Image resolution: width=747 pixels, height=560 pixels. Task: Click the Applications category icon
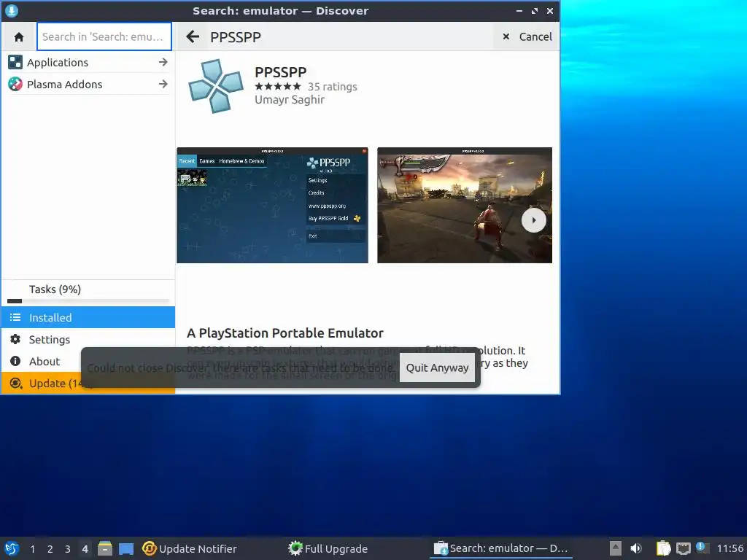pos(15,63)
